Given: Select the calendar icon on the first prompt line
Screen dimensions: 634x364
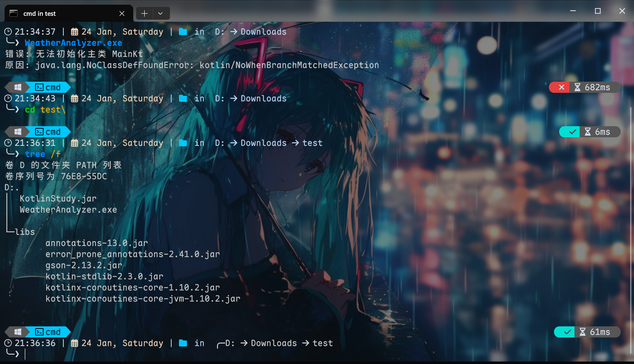Looking at the screenshot, I should [75, 31].
